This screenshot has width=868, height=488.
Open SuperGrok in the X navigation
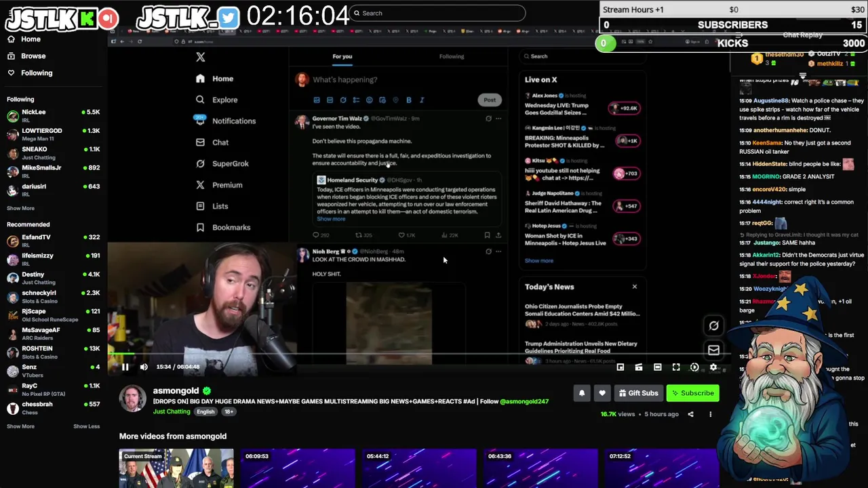tap(222, 163)
